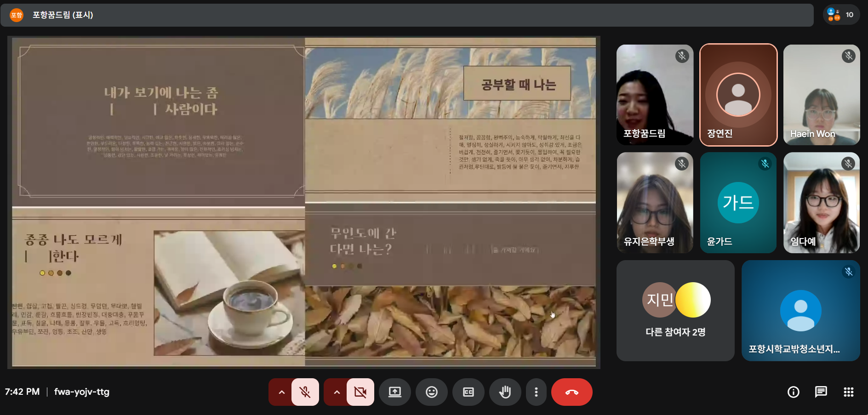Screen dimensions: 868x415
Task: Click the 임다예 video tile
Action: click(821, 203)
